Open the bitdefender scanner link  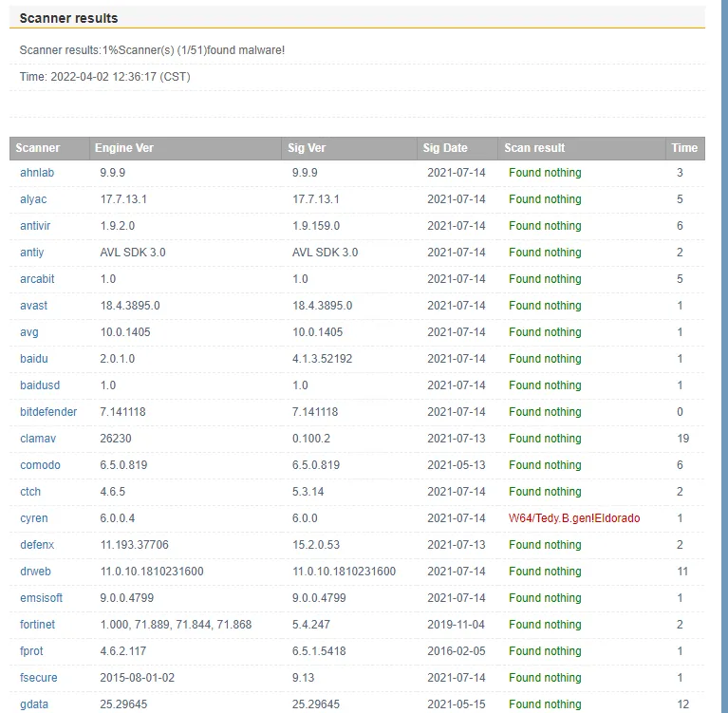[x=46, y=412]
